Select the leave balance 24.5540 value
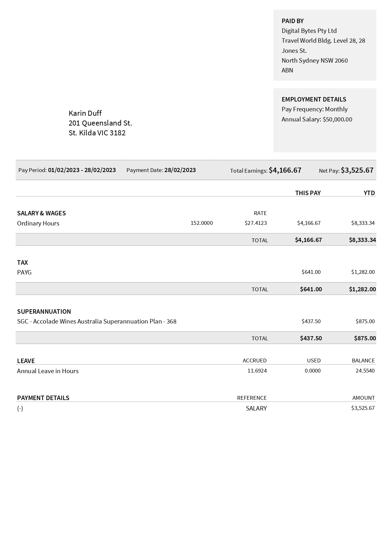Viewport: 392px width, 555px height. tap(365, 371)
